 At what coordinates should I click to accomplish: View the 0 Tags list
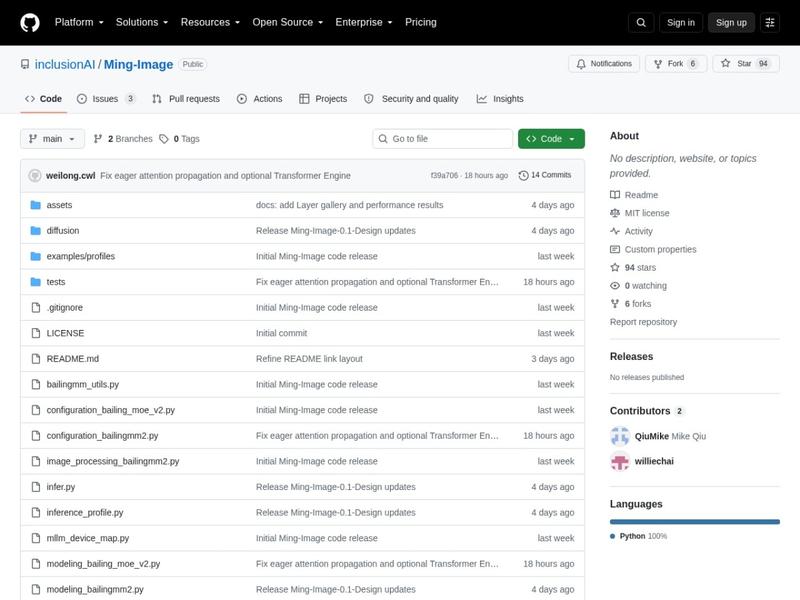(179, 139)
